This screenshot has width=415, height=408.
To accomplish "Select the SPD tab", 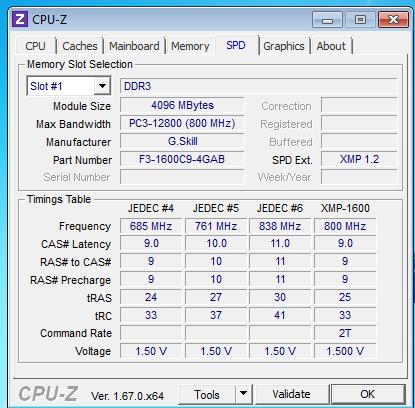I will [236, 45].
